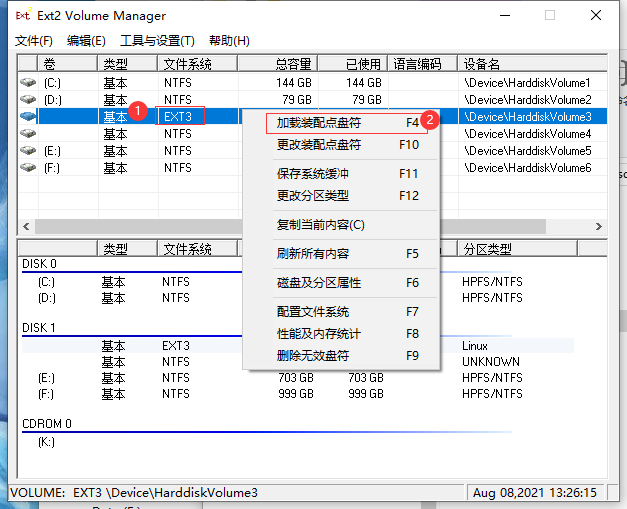Select the (D:) drive icon in volume list

click(28, 100)
